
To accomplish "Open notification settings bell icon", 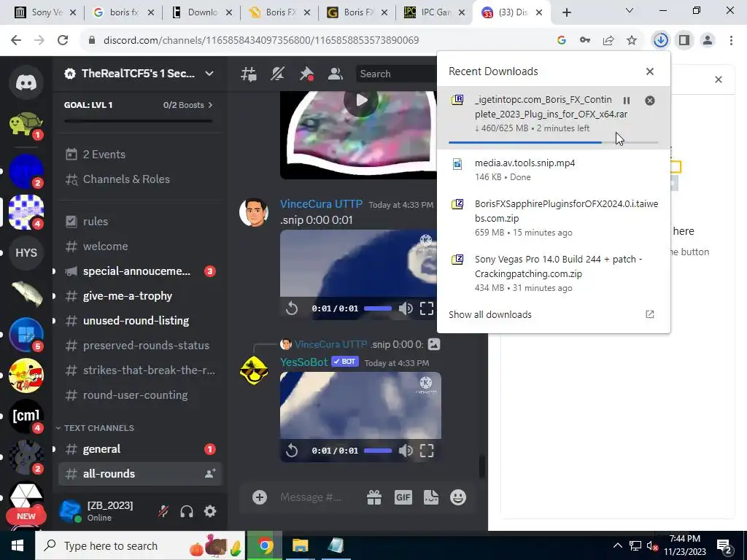I will [278, 74].
